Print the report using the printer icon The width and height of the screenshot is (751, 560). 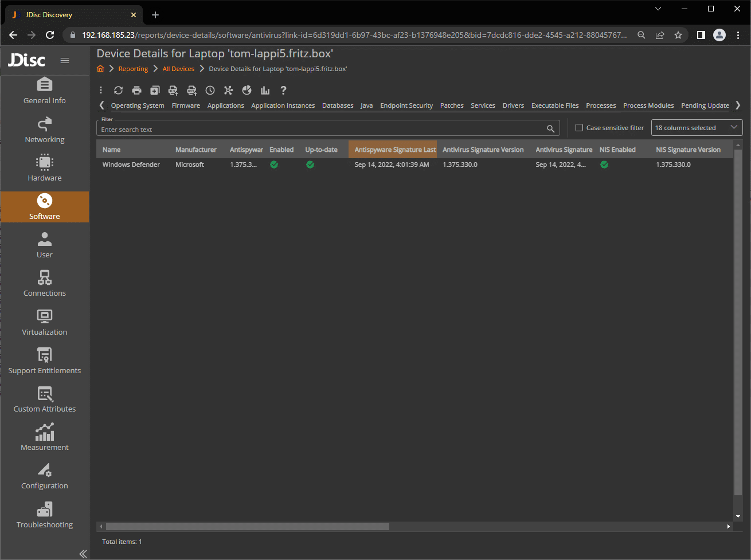(136, 91)
